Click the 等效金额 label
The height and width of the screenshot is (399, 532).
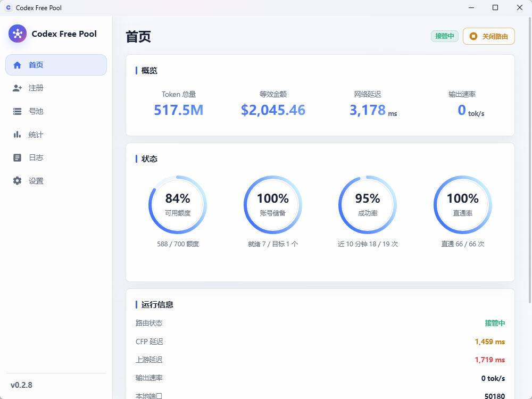tap(273, 94)
